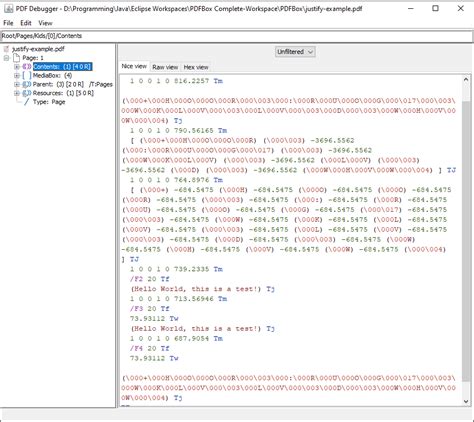Select the Type: Page item

pyautogui.click(x=49, y=102)
